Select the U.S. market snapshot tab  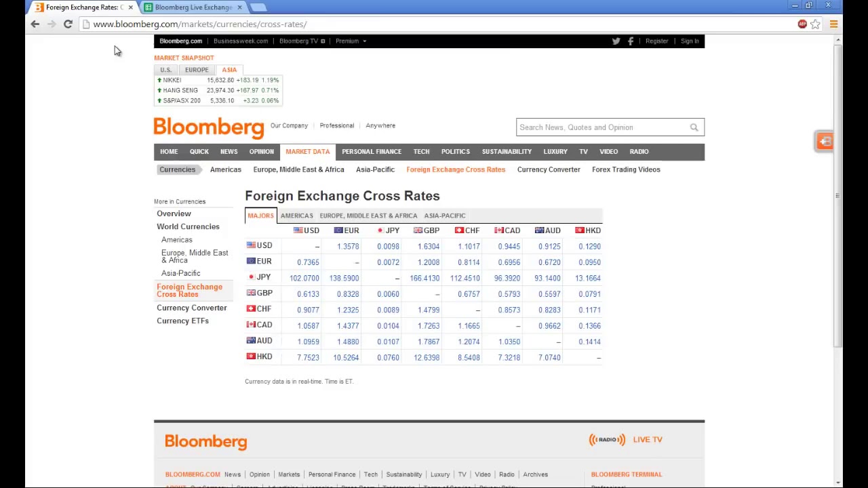coord(165,70)
